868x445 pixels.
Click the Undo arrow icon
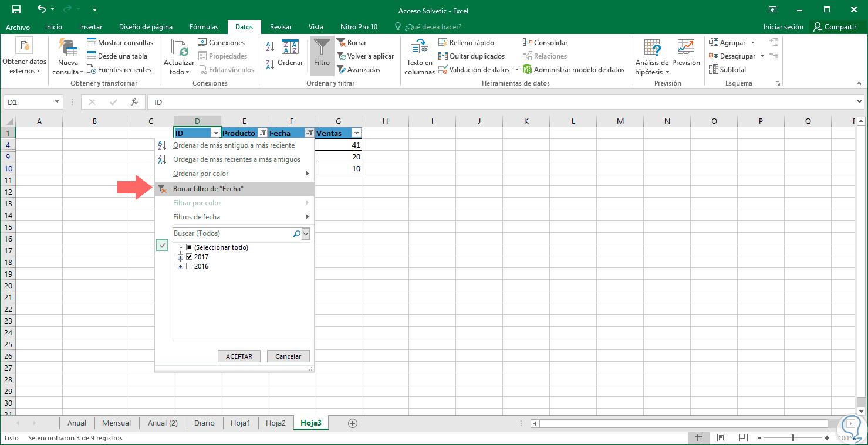41,9
